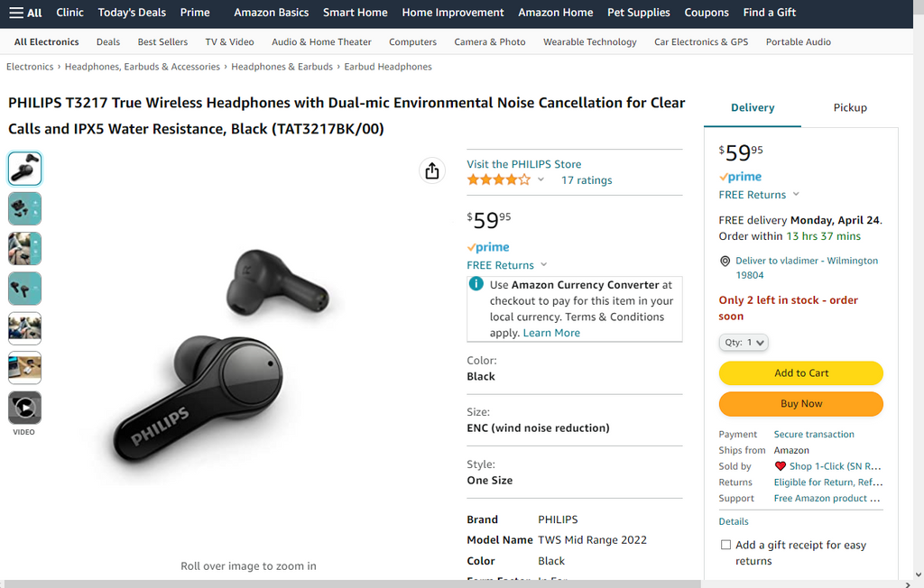Switch to the Pickup tab
The width and height of the screenshot is (924, 588).
tap(849, 107)
